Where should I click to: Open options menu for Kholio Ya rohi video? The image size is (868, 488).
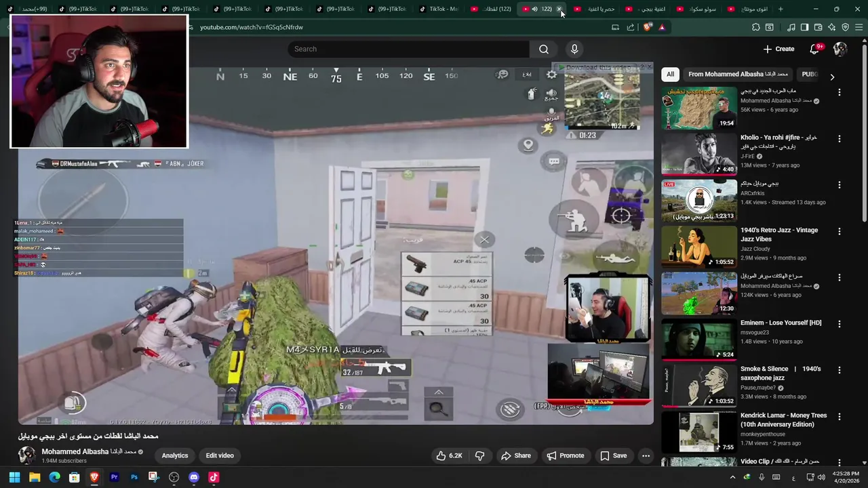tap(840, 138)
